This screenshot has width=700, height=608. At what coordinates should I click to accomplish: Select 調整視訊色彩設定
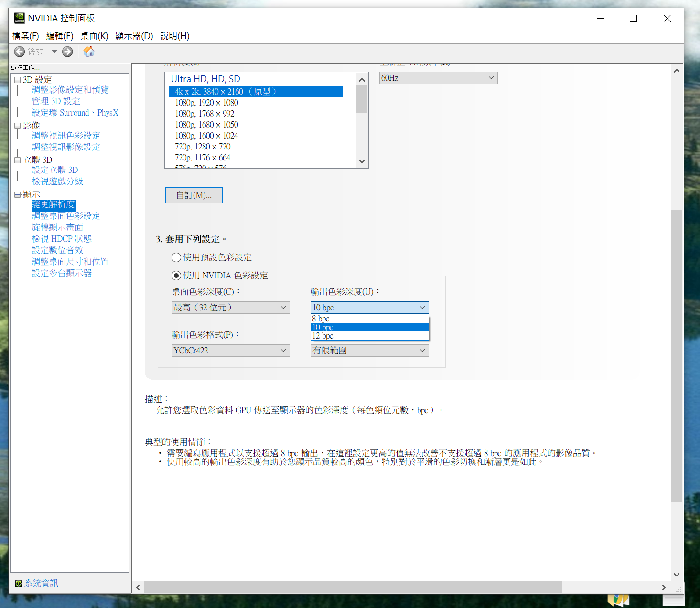(66, 136)
